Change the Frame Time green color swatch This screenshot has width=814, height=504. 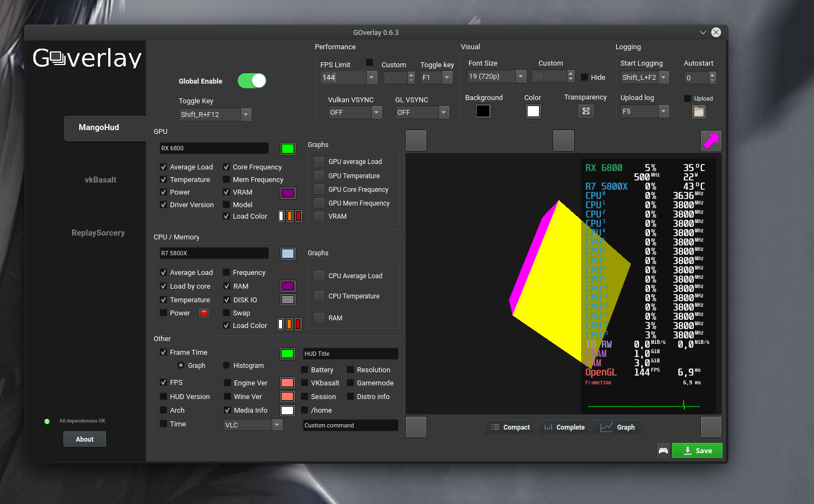click(x=288, y=354)
